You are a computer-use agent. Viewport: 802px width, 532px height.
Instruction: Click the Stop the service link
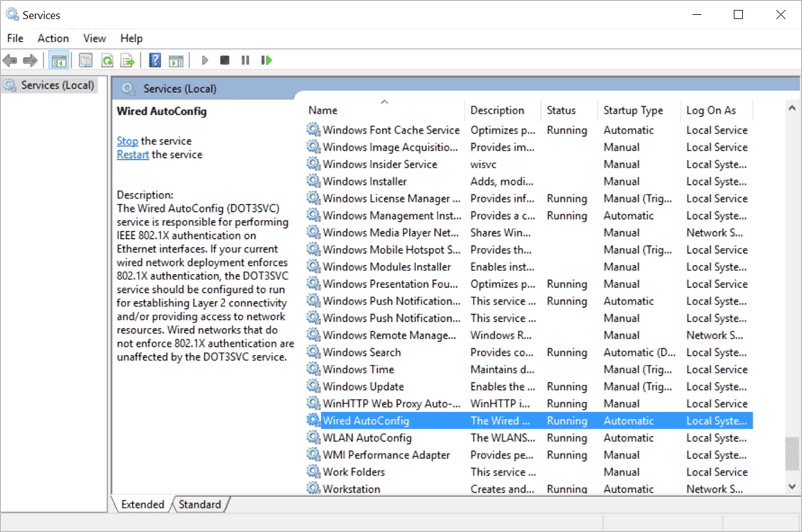127,141
